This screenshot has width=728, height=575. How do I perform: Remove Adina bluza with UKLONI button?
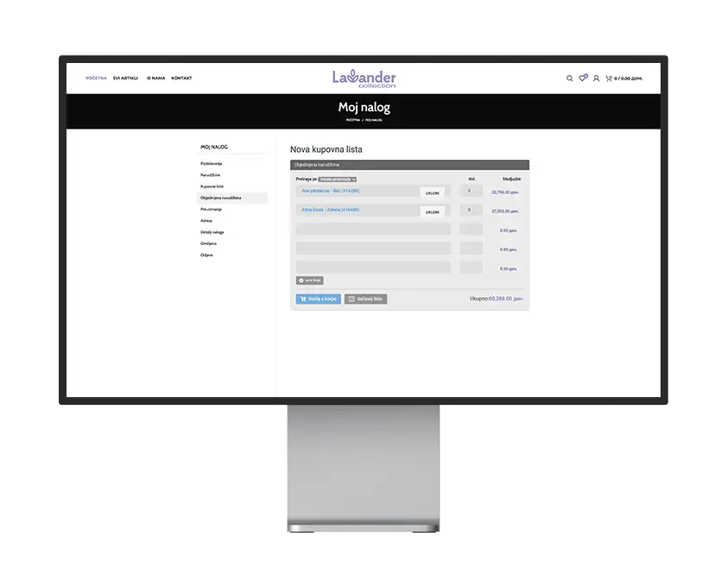click(x=433, y=212)
